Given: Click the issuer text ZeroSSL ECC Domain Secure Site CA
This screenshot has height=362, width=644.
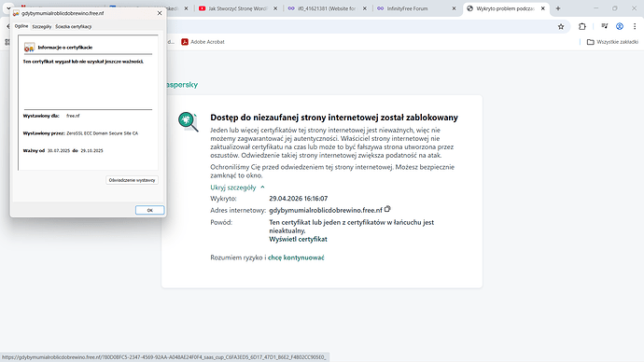Looking at the screenshot, I should point(103,133).
